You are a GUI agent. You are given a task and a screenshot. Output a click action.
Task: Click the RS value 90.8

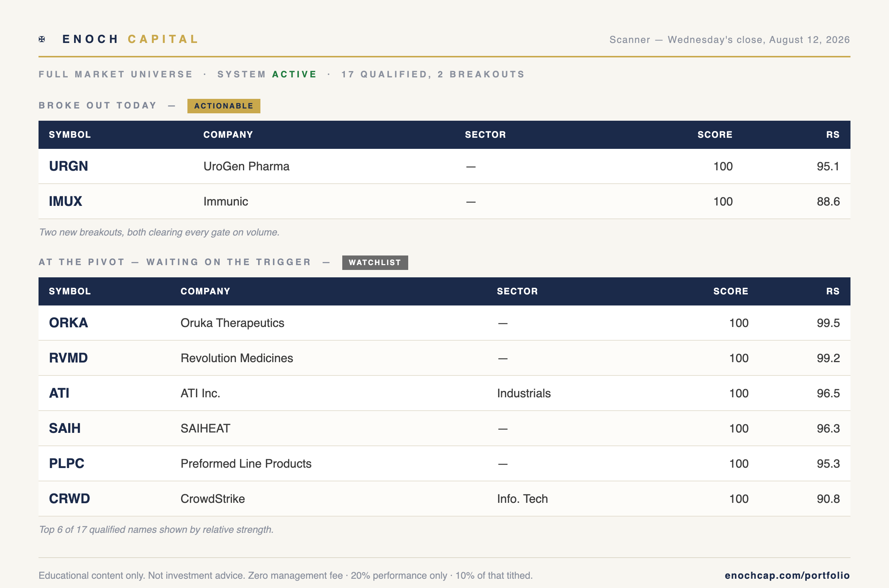coord(828,499)
